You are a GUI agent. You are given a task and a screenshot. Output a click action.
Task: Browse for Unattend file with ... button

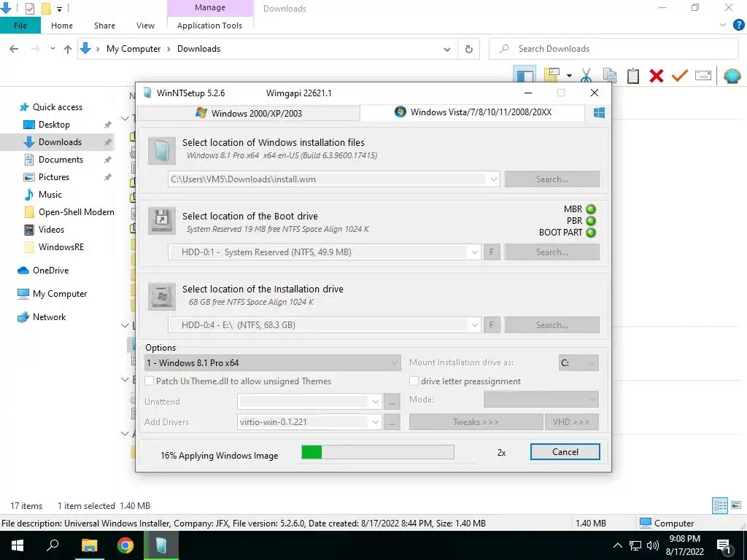point(392,402)
